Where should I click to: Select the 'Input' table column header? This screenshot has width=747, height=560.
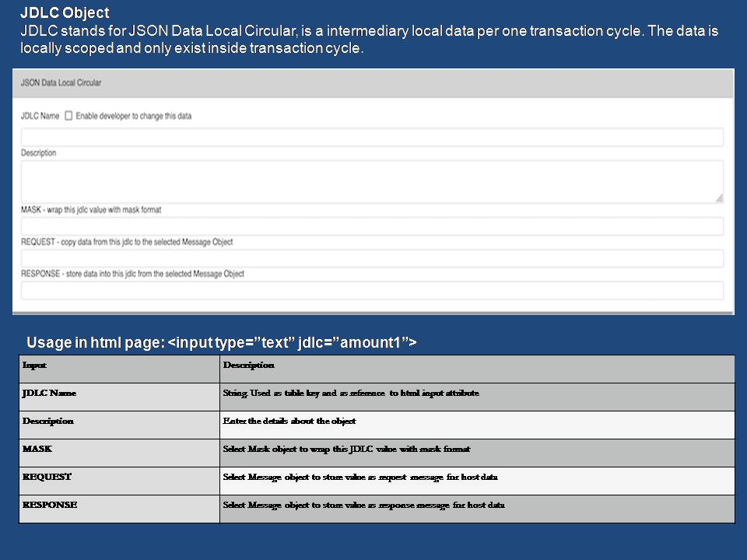[35, 365]
